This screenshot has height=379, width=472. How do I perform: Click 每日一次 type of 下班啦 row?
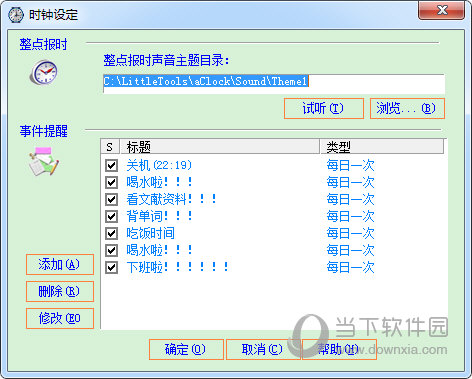350,267
